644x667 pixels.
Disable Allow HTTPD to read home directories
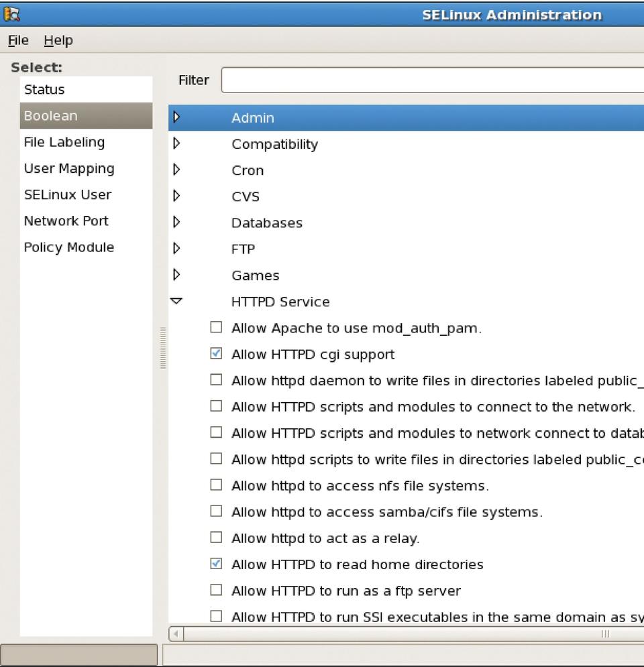pyautogui.click(x=216, y=564)
